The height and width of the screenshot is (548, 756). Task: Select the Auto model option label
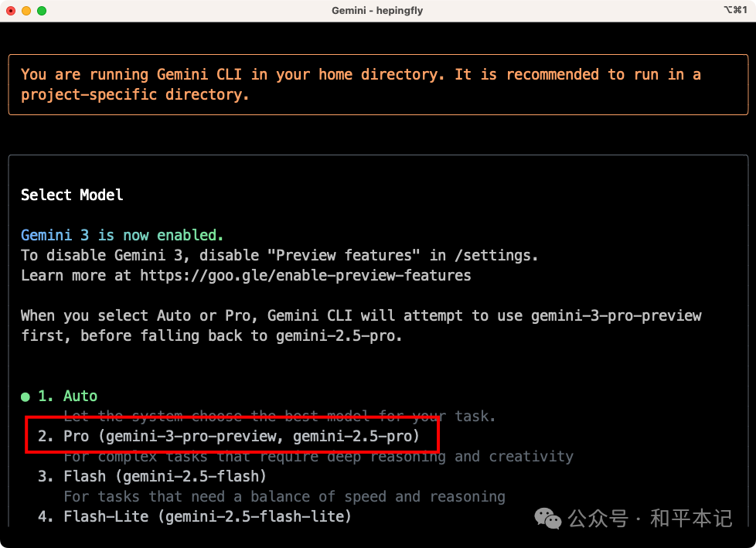pos(80,397)
